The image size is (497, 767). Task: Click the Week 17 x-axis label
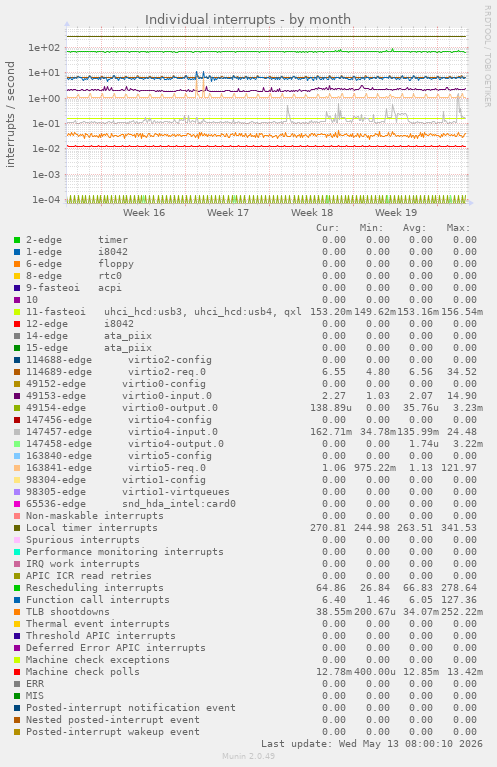[227, 213]
